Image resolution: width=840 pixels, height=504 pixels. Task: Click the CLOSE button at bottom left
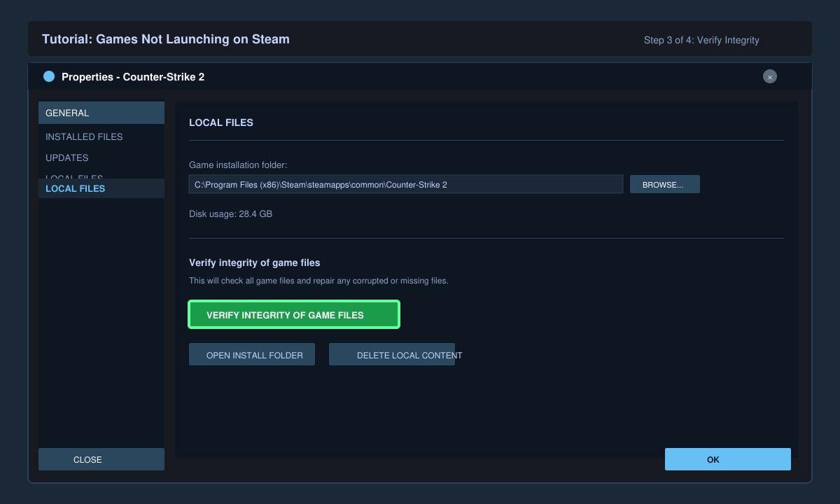tap(101, 459)
